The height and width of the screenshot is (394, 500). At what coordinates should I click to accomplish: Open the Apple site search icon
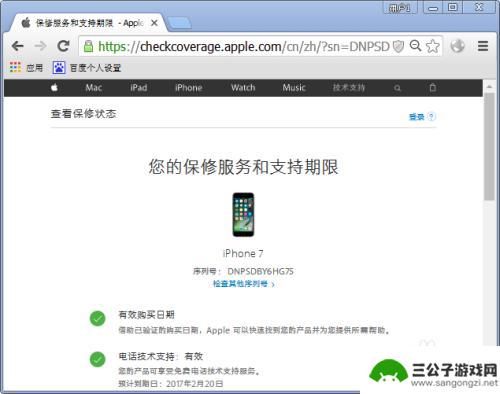pos(397,88)
